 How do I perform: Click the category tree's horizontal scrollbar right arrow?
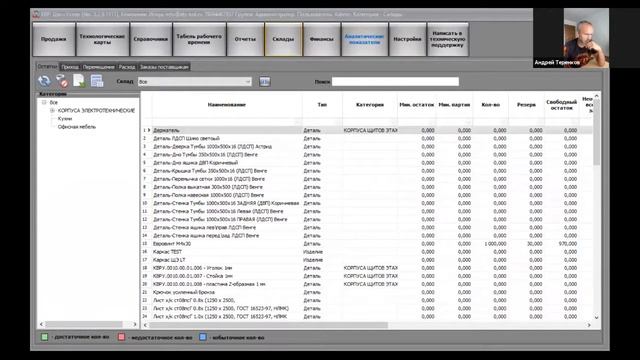[135, 324]
